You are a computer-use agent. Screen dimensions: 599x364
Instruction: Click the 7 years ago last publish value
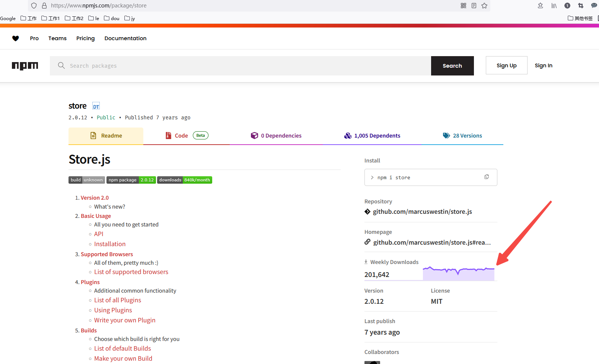coord(382,332)
